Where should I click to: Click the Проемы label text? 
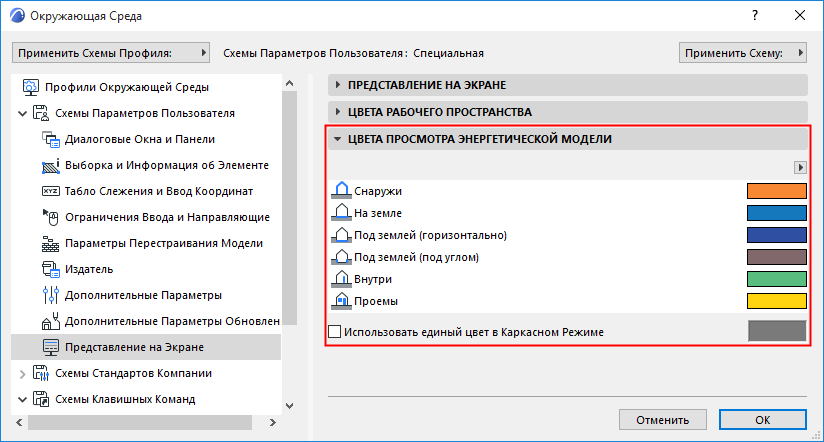[376, 302]
